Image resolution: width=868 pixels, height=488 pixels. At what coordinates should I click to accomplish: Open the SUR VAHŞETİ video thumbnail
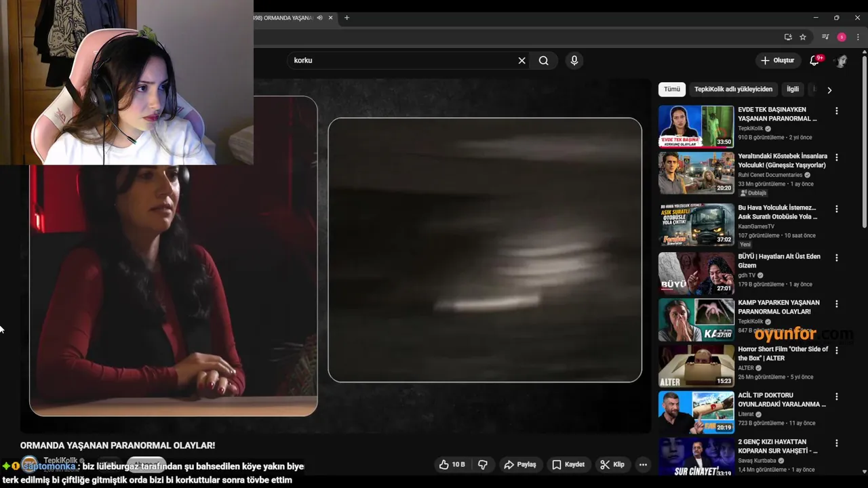pyautogui.click(x=696, y=457)
